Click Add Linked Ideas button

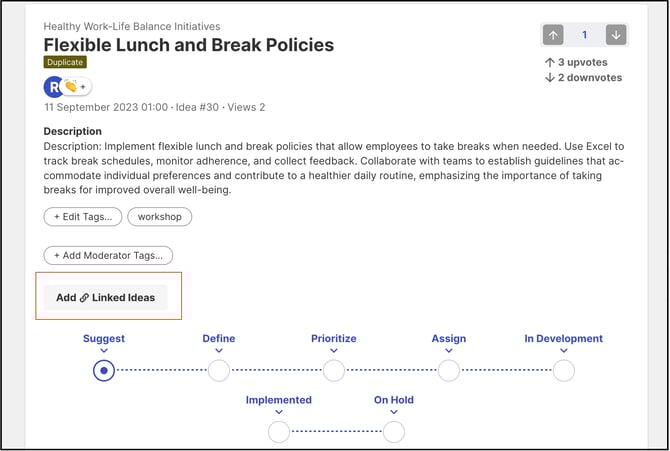coord(105,297)
